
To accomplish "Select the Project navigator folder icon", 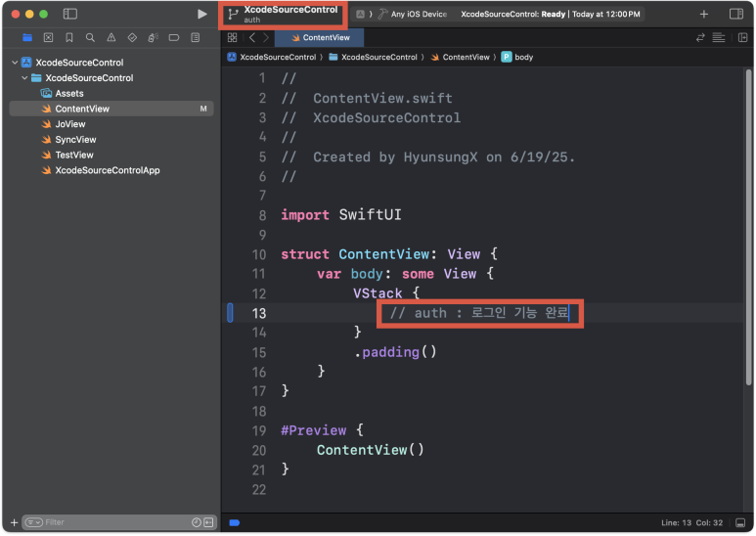I will click(x=27, y=37).
